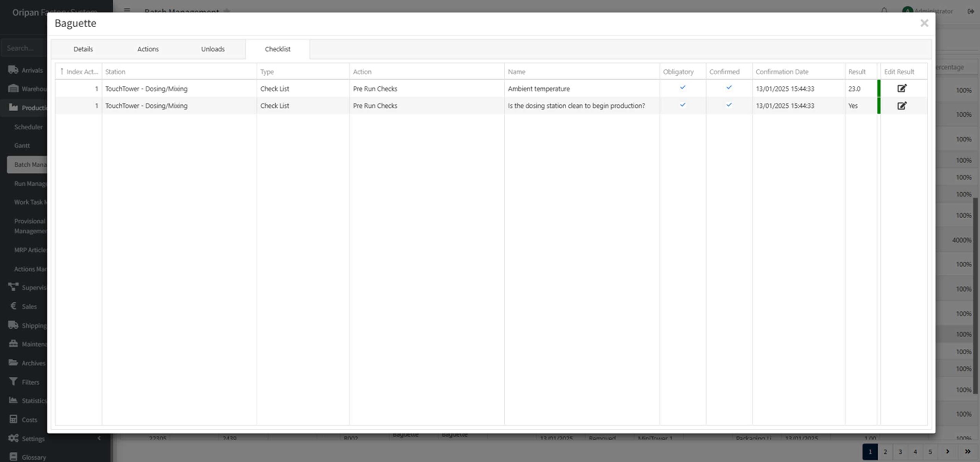Click the background page vertical scrollbar

click(975, 295)
